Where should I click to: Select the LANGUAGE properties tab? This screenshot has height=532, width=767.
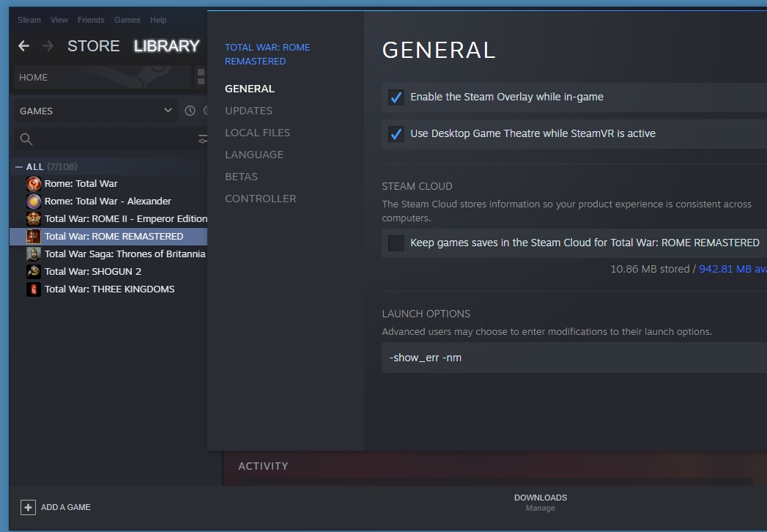(254, 155)
